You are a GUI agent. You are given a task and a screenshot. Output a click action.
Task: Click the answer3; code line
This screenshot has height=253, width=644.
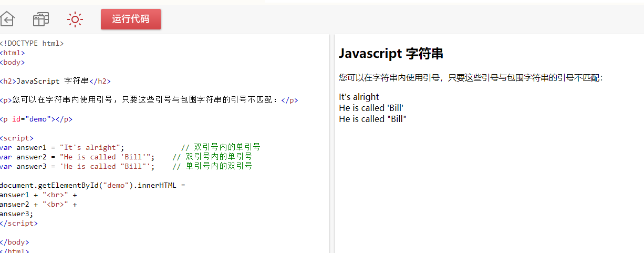17,214
